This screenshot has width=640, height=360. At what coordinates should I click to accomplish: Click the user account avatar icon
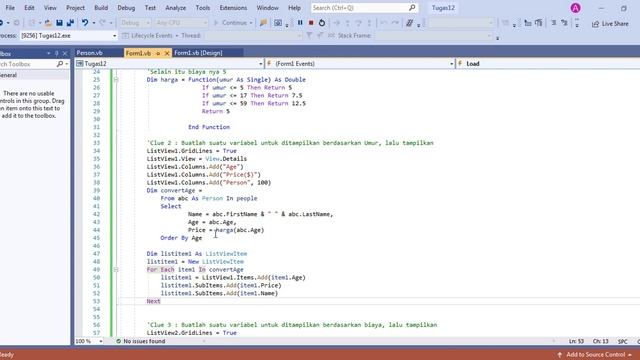click(576, 8)
